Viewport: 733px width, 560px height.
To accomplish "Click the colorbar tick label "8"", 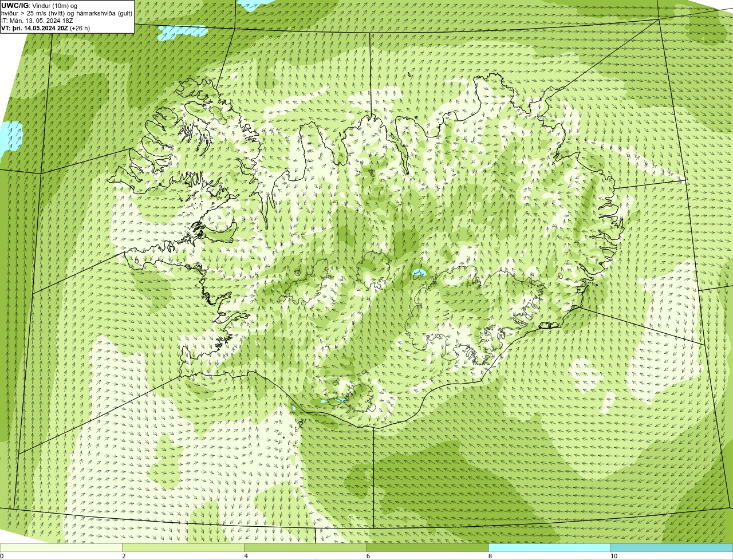I will (490, 556).
